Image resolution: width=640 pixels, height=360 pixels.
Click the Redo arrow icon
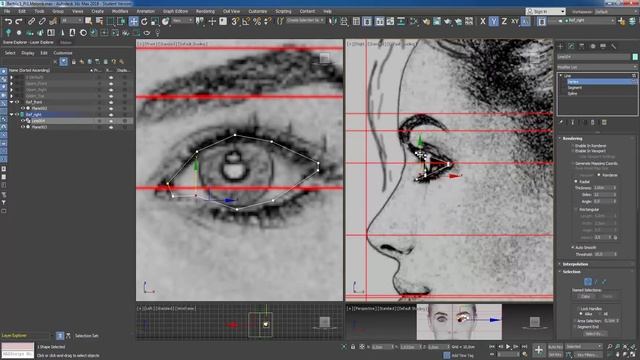tap(19, 21)
